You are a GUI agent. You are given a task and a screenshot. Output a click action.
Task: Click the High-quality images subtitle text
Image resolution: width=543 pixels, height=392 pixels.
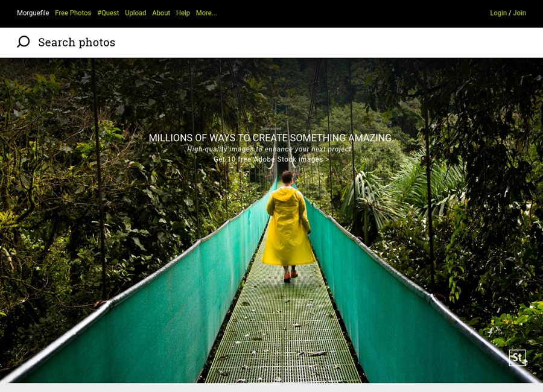pos(270,149)
